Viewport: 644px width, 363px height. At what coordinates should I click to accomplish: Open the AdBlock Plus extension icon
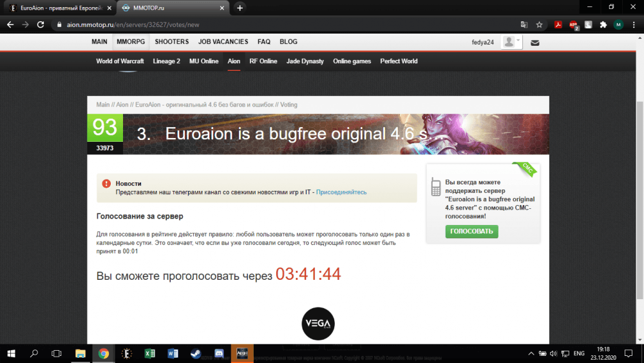tap(573, 25)
